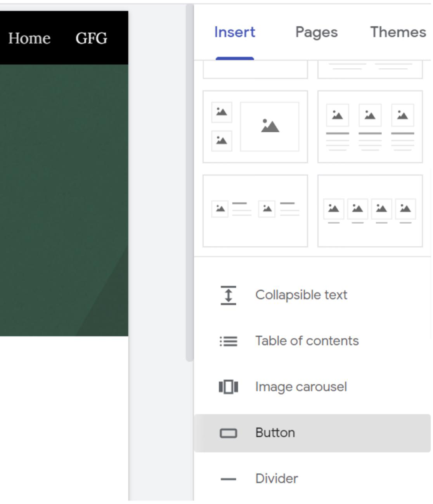Insert a Divider
This screenshot has height=504, width=433.
tap(277, 479)
